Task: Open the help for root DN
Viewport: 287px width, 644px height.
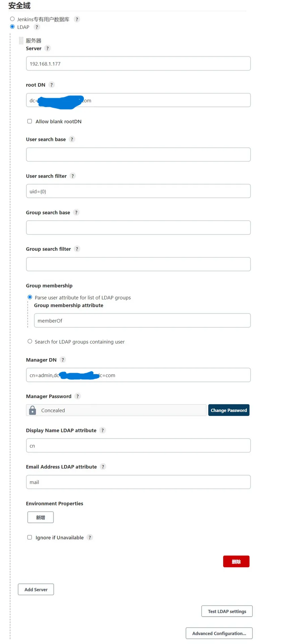Action: (x=51, y=85)
